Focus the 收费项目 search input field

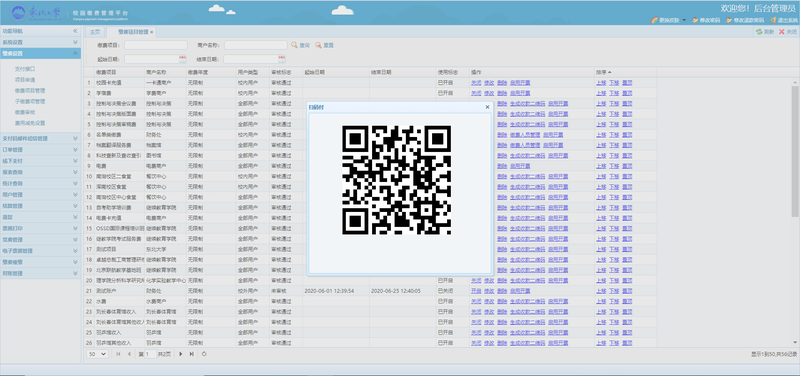pyautogui.click(x=156, y=45)
